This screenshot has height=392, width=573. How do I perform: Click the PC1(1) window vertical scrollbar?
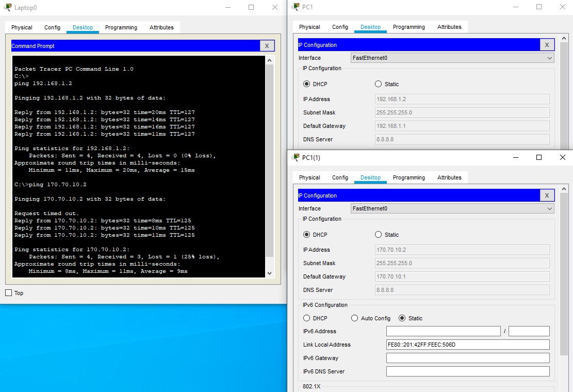coord(564,274)
